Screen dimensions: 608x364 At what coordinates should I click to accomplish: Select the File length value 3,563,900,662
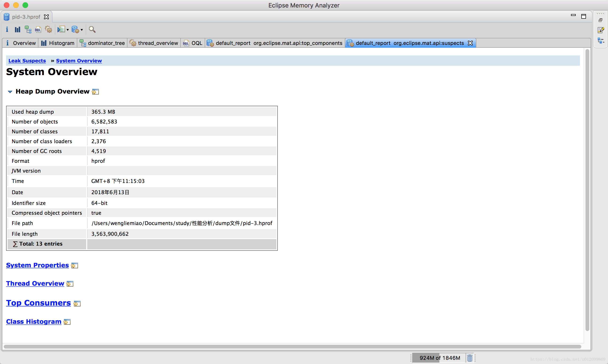point(110,234)
